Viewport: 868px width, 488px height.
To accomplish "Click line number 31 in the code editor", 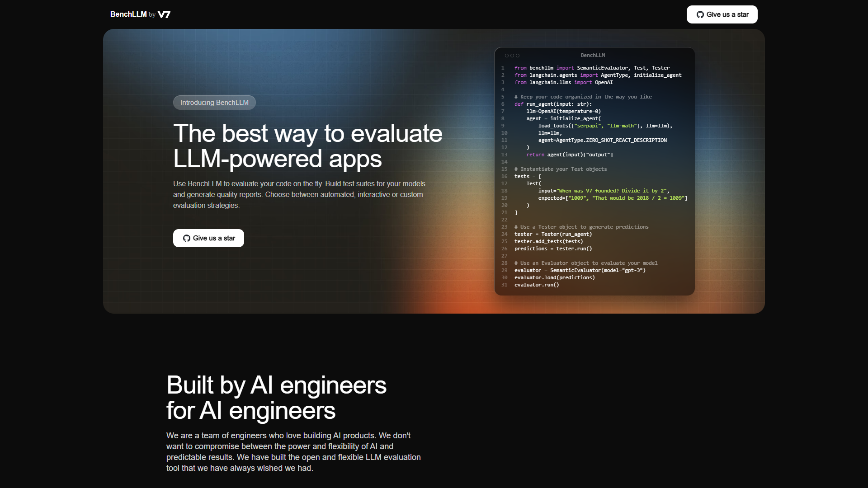I will [504, 285].
